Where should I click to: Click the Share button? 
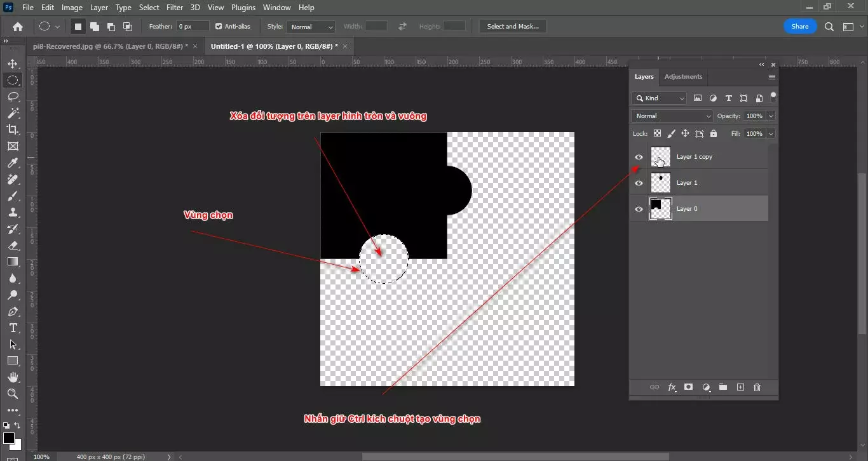tap(800, 26)
